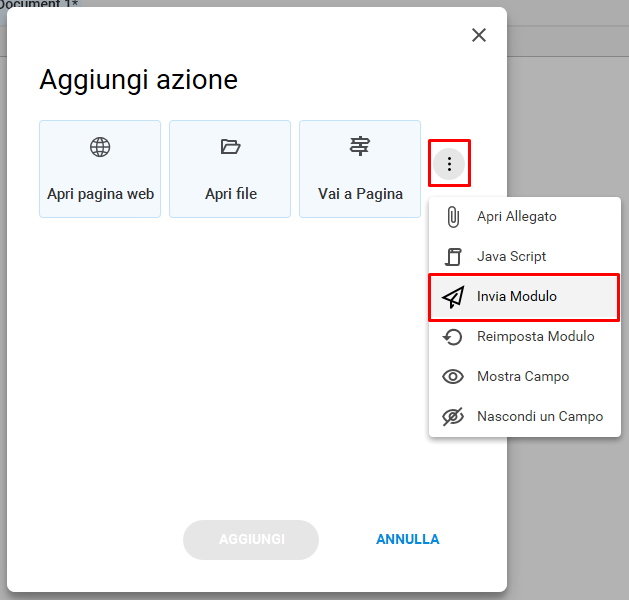Click the greyed AGGIUNGI button
Viewport: 629px width, 600px height.
(x=251, y=540)
